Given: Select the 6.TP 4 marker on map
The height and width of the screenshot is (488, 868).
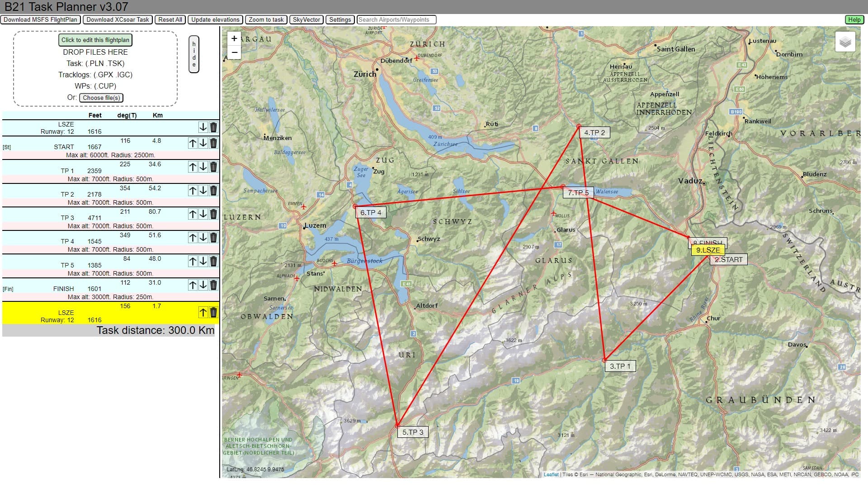Looking at the screenshot, I should click(x=371, y=212).
